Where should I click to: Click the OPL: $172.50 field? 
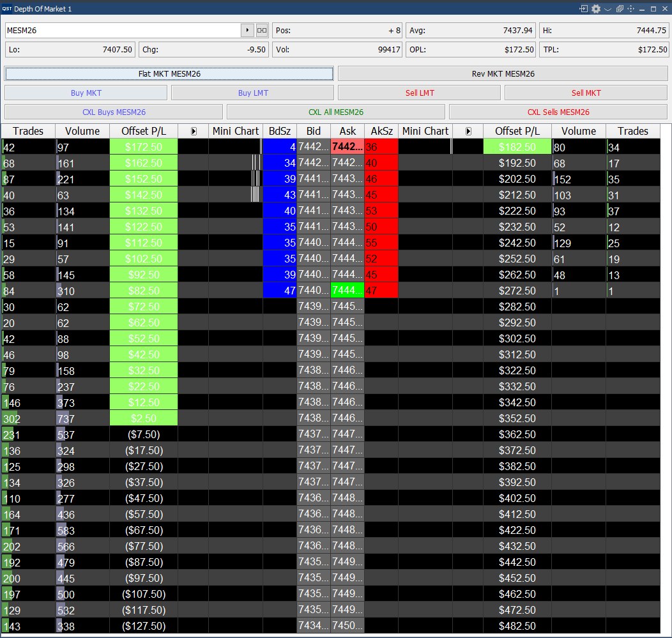[x=471, y=50]
